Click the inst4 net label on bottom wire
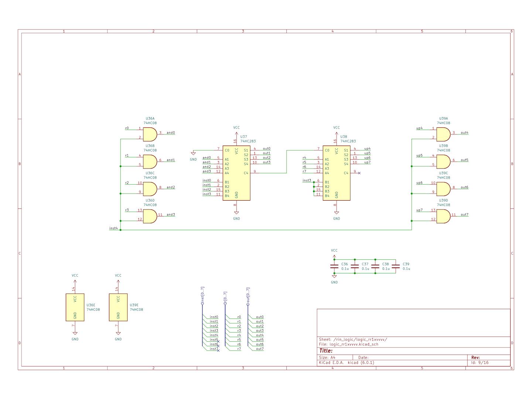Viewport: 532px width, 399px height. (x=113, y=228)
